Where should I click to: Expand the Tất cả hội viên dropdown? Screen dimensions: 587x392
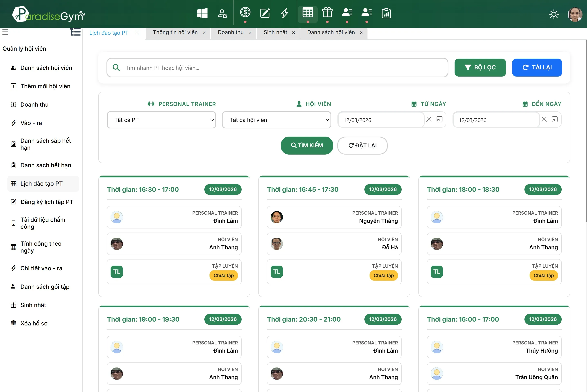click(x=277, y=120)
